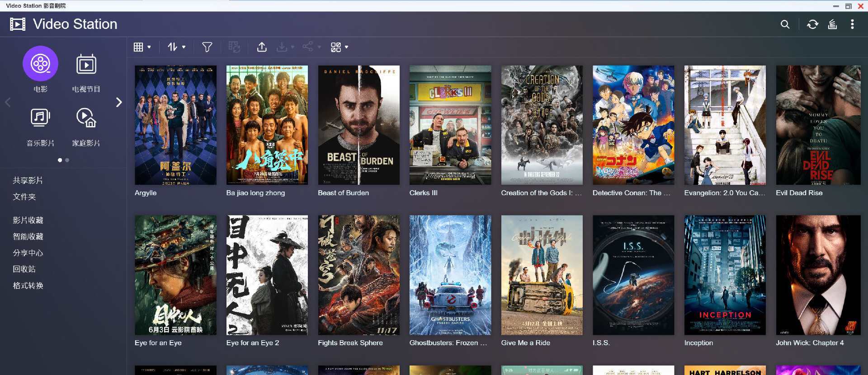Go to previous category page arrow

click(8, 103)
